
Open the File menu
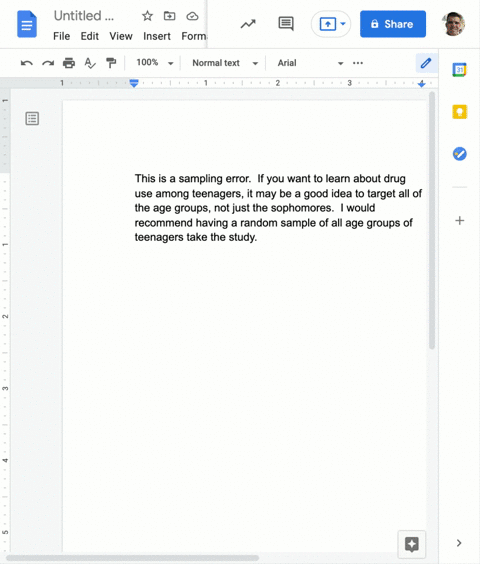(62, 36)
